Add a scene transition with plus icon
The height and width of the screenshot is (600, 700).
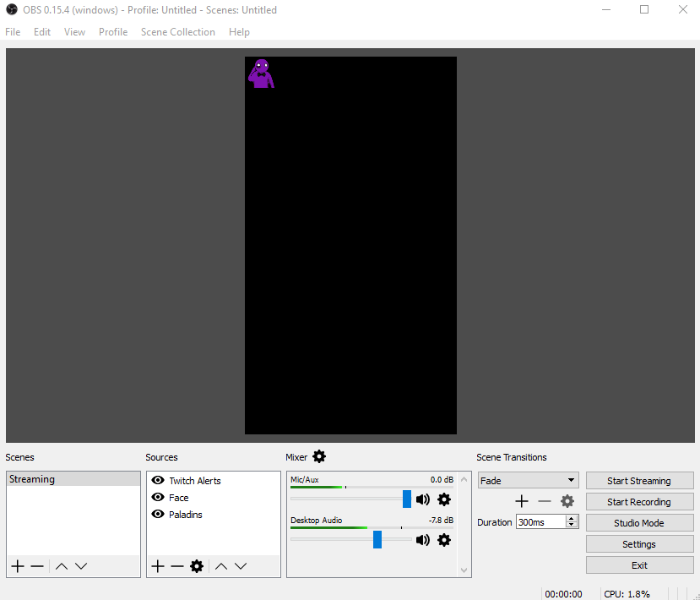pyautogui.click(x=522, y=501)
